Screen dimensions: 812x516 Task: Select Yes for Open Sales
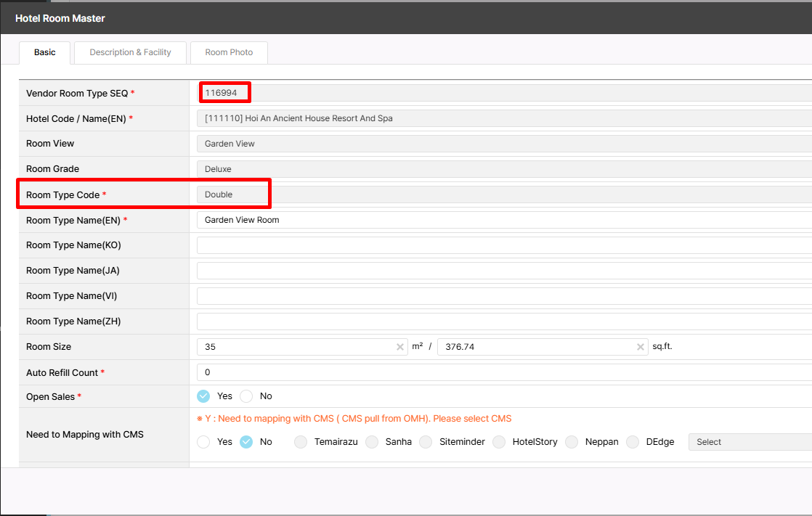(x=204, y=396)
